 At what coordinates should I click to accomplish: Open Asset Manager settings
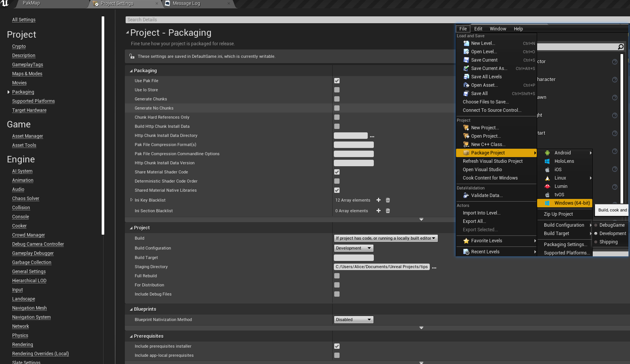click(x=27, y=136)
